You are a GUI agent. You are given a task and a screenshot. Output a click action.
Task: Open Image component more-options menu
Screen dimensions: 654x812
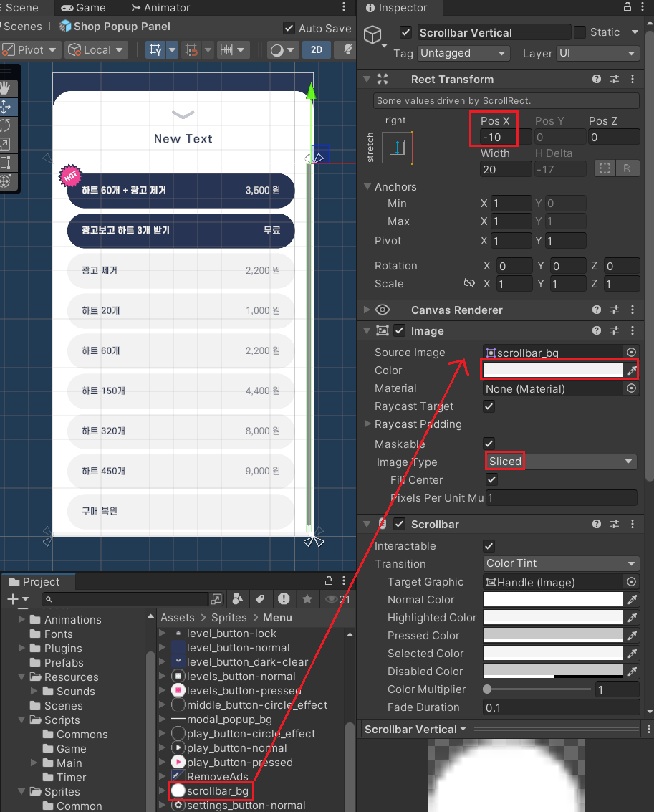click(x=633, y=330)
